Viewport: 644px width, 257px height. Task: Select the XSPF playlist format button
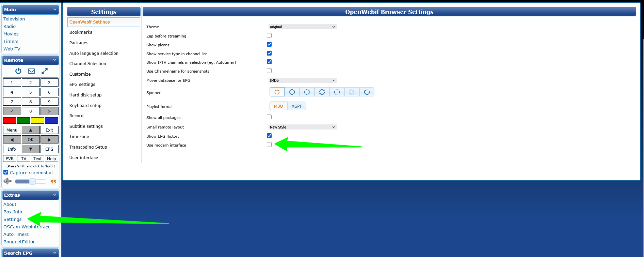point(297,106)
